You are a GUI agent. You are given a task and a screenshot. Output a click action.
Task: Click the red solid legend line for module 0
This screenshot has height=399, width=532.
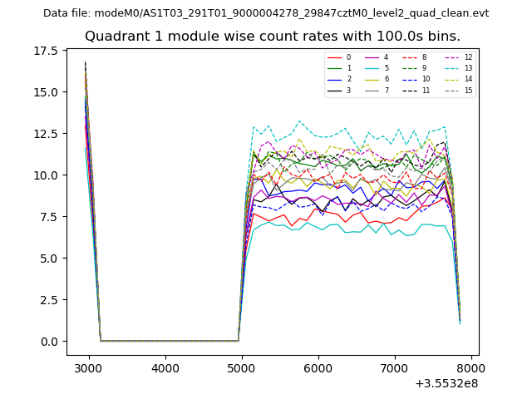tap(334, 57)
